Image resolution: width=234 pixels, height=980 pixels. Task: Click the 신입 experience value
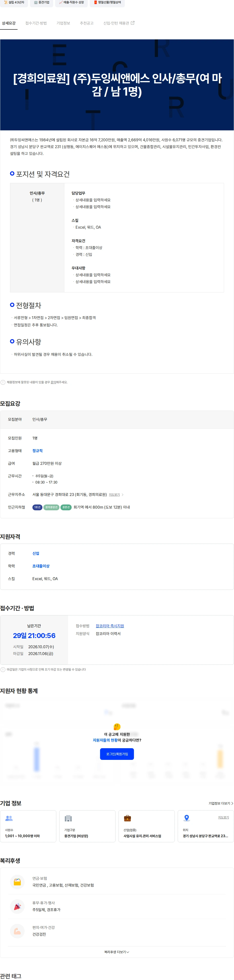point(36,554)
